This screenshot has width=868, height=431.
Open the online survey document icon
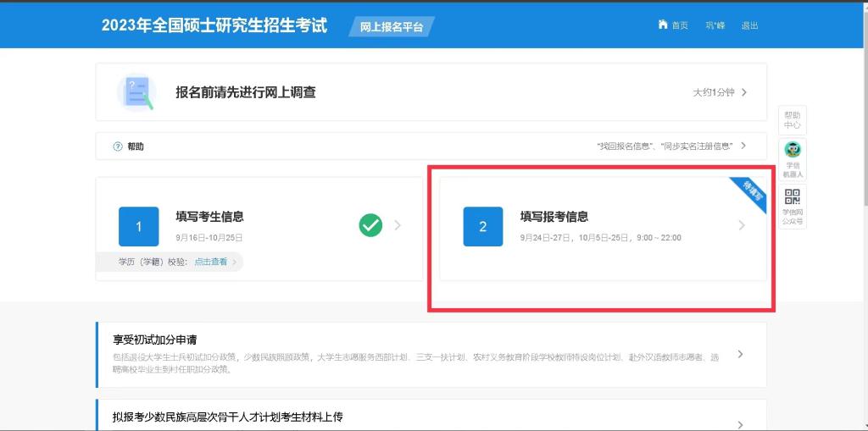click(136, 92)
